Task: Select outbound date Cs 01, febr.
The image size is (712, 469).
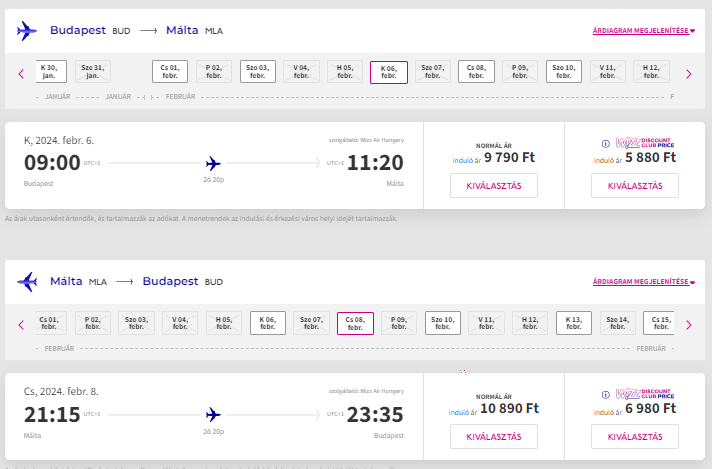Action: pos(170,71)
